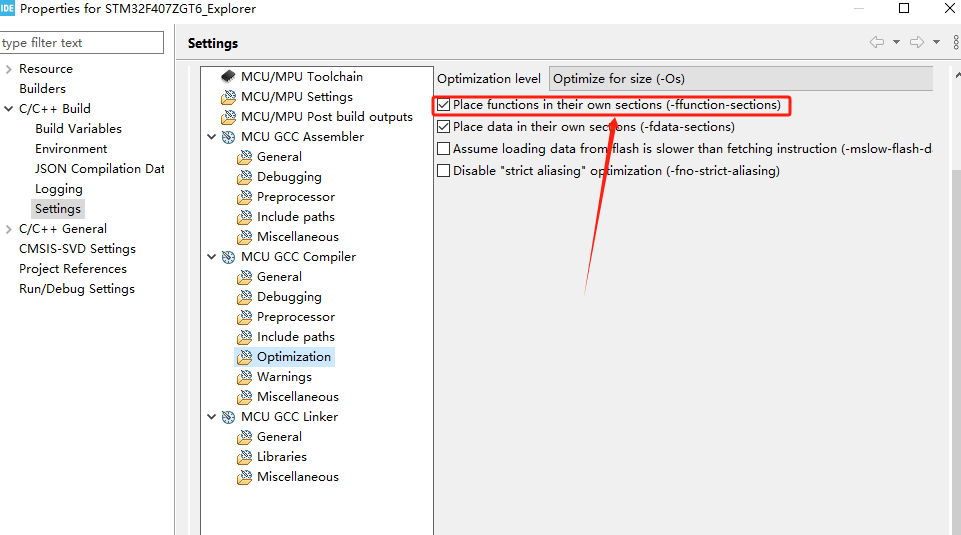Screen dimensions: 961x535
Task: Select MCU/MPU Toolchain entry text
Action: (302, 77)
